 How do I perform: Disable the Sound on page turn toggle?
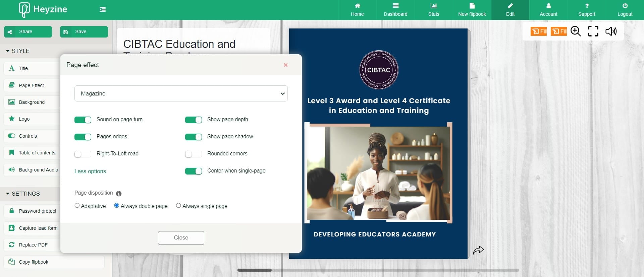pyautogui.click(x=83, y=120)
